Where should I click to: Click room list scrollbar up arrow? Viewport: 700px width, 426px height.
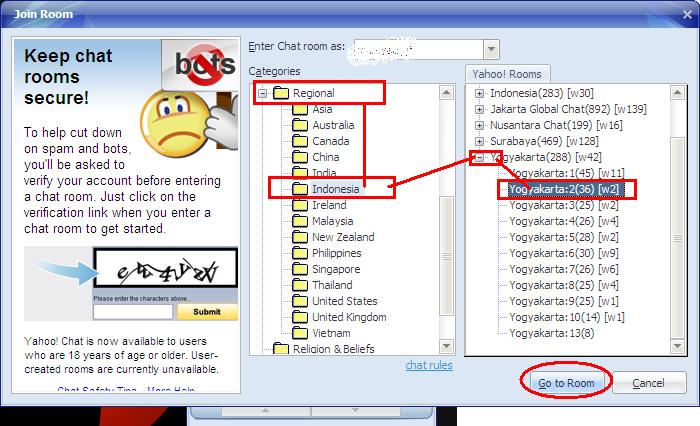pyautogui.click(x=678, y=93)
